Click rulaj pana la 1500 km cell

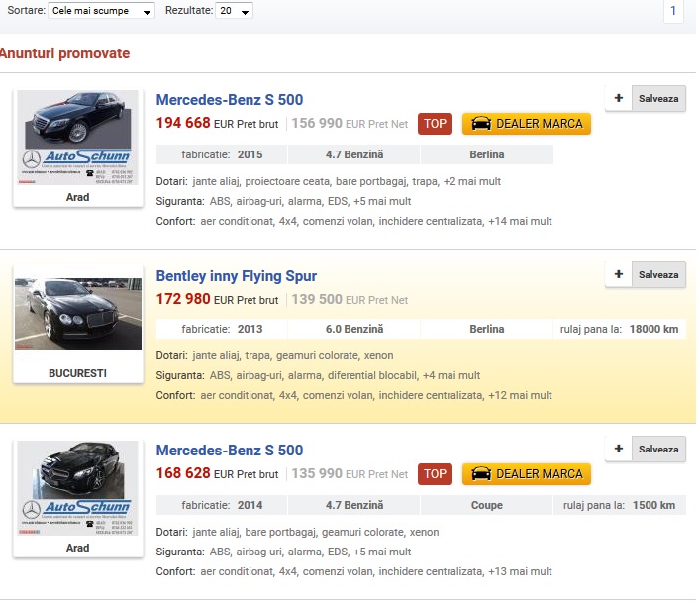(619, 505)
